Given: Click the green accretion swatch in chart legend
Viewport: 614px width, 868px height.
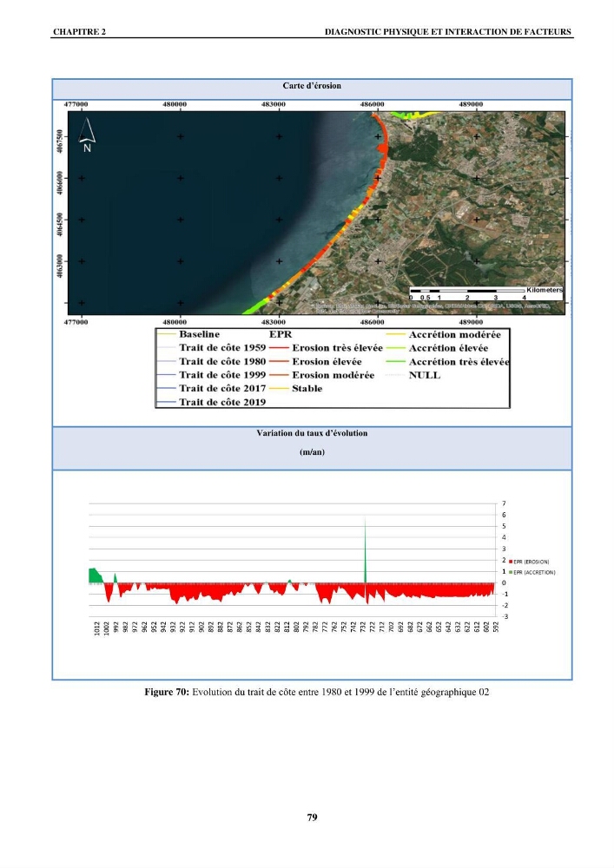Looking at the screenshot, I should pyautogui.click(x=511, y=572).
